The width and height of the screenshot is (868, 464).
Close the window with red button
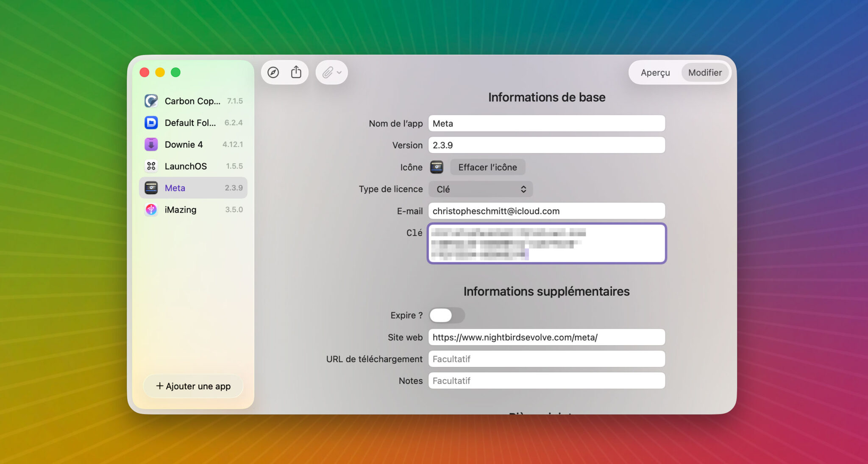coord(145,73)
